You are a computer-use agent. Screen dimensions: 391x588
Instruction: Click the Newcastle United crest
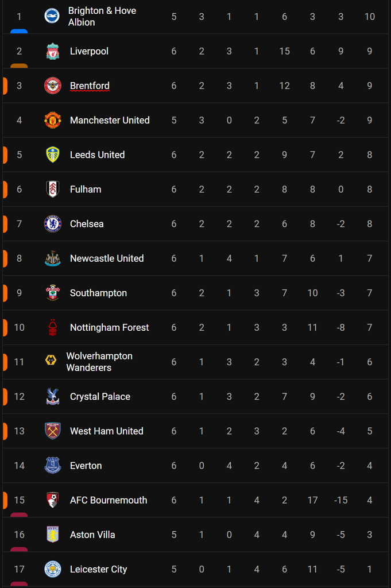coord(52,258)
